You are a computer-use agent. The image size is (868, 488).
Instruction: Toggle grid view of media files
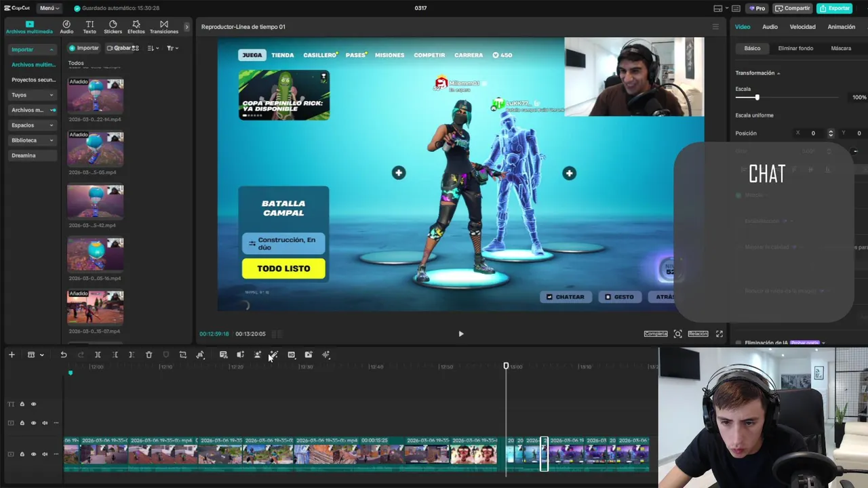(x=136, y=48)
